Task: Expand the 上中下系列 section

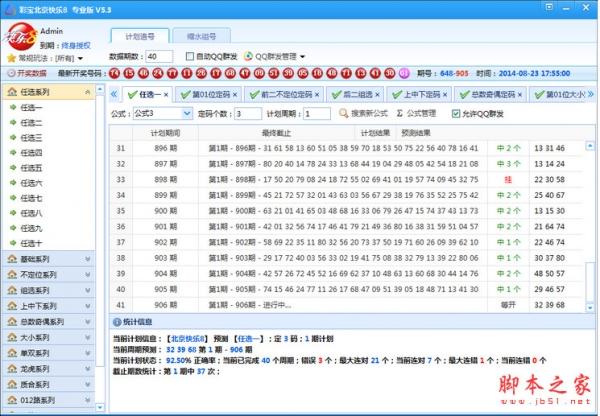Action: pos(88,306)
